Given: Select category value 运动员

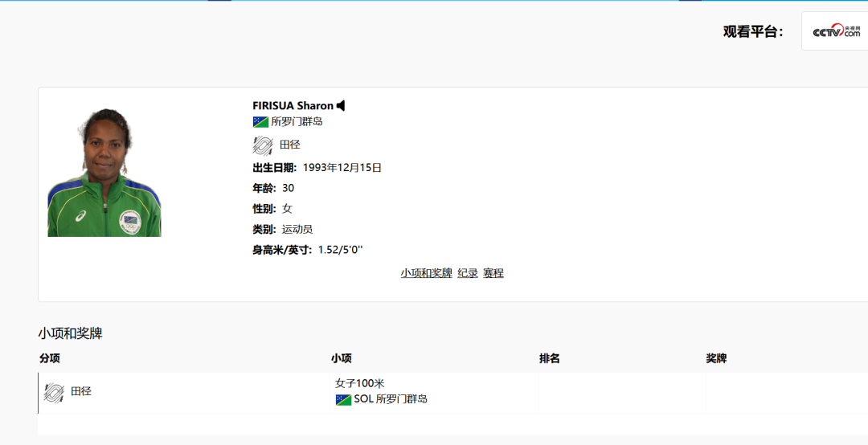Looking at the screenshot, I should click(297, 229).
